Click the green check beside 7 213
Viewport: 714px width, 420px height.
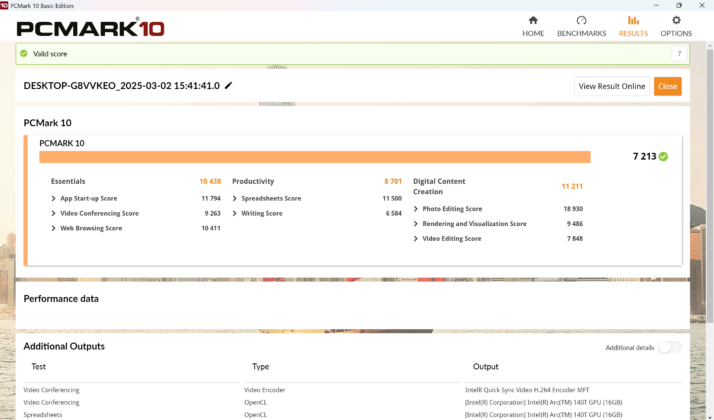click(x=663, y=157)
